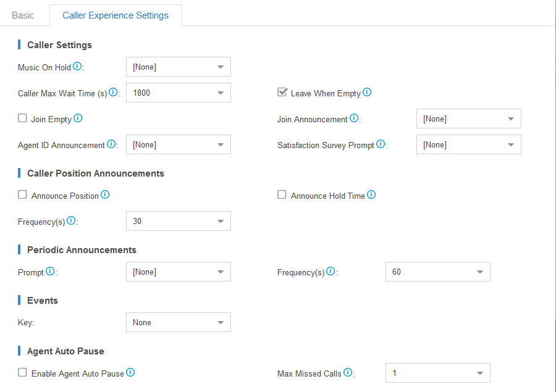Enable the Join Empty checkbox
This screenshot has width=556, height=392.
22,118
